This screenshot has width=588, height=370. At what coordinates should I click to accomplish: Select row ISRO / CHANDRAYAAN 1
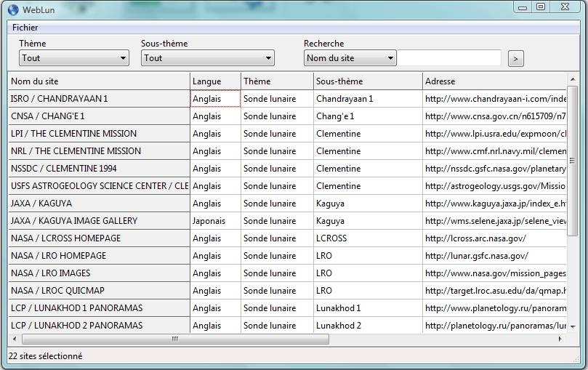click(x=99, y=99)
